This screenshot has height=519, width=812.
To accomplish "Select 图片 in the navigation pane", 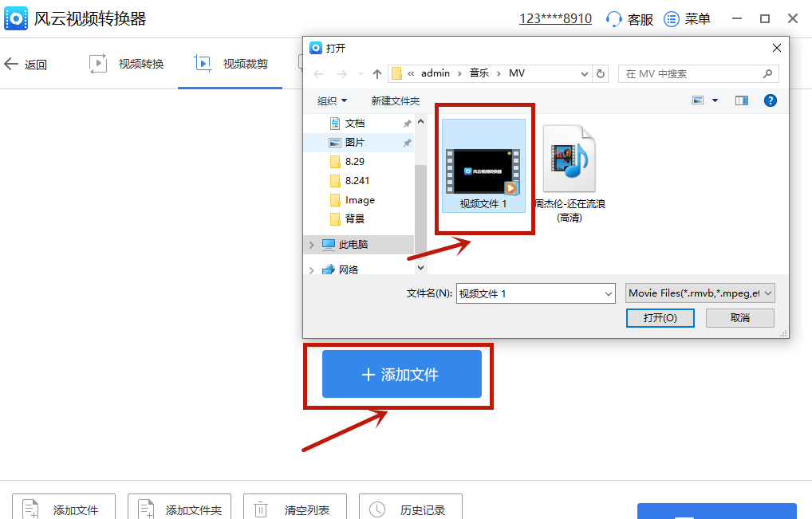I will (x=359, y=142).
